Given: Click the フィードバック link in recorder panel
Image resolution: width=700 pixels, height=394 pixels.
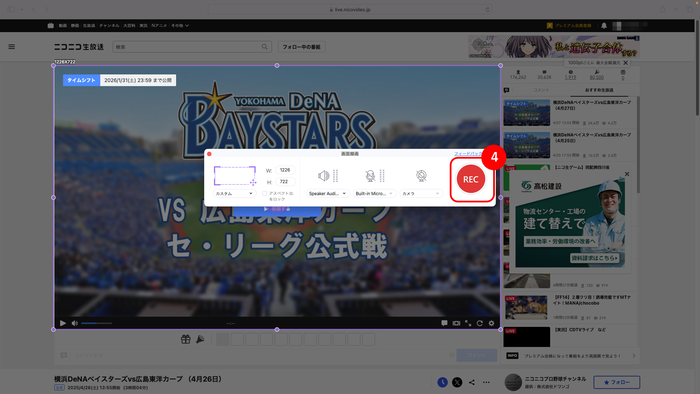Looking at the screenshot, I should (468, 153).
